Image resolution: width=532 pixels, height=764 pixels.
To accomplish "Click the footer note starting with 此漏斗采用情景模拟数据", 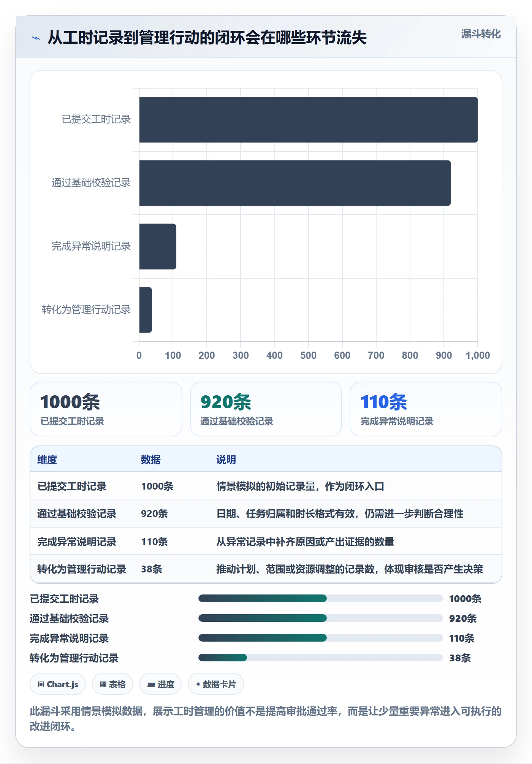I will tap(266, 719).
